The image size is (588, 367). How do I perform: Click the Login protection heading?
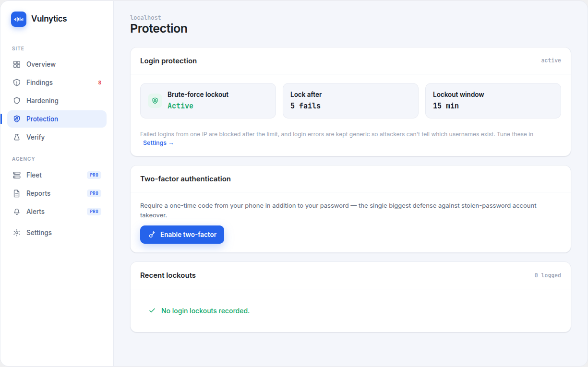[x=168, y=61]
